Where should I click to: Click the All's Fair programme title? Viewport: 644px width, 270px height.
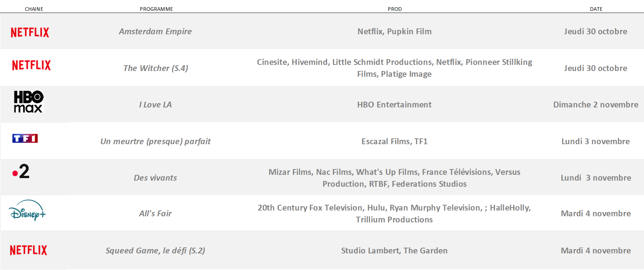155,213
